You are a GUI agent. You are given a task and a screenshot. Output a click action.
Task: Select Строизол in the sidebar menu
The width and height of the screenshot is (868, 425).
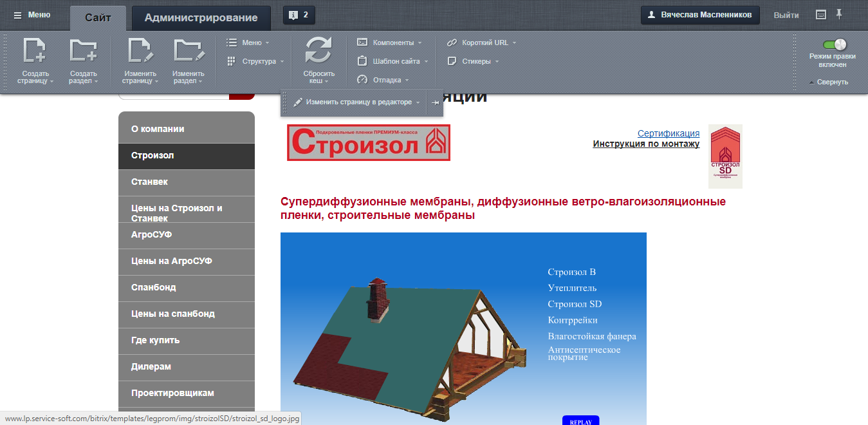coord(187,156)
